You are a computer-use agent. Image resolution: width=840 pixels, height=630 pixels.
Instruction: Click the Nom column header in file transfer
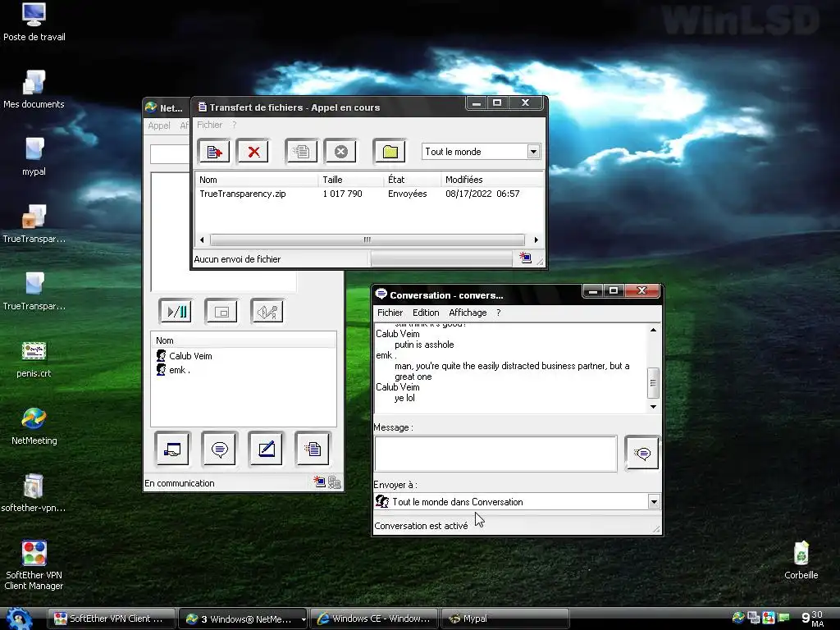click(256, 180)
